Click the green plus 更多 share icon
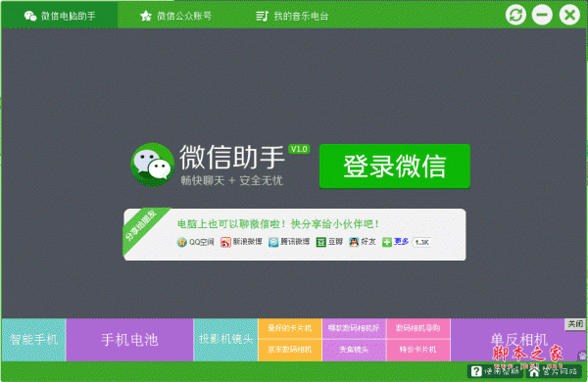 [387, 242]
